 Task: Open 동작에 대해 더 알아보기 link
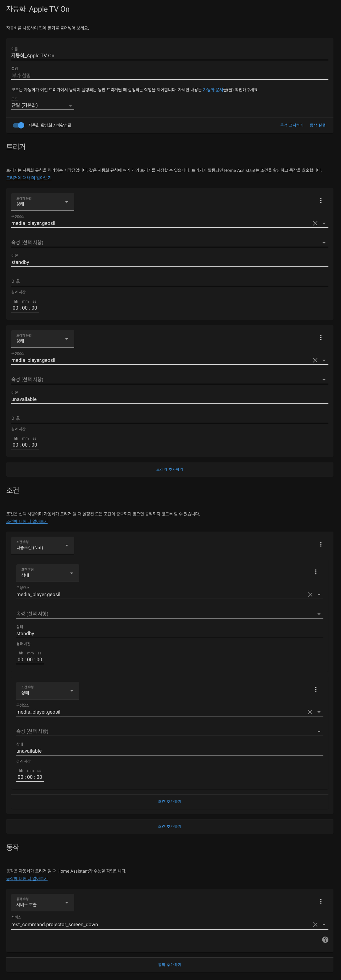27,878
